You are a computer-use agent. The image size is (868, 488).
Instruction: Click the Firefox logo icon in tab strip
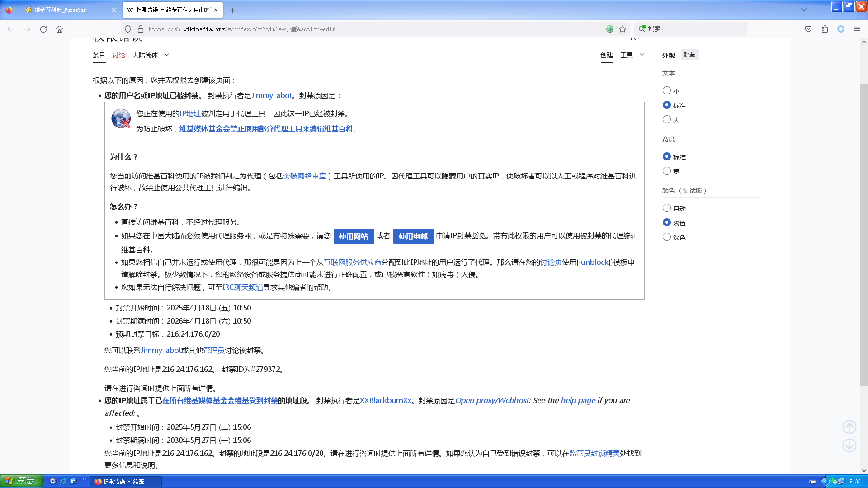[x=9, y=9]
